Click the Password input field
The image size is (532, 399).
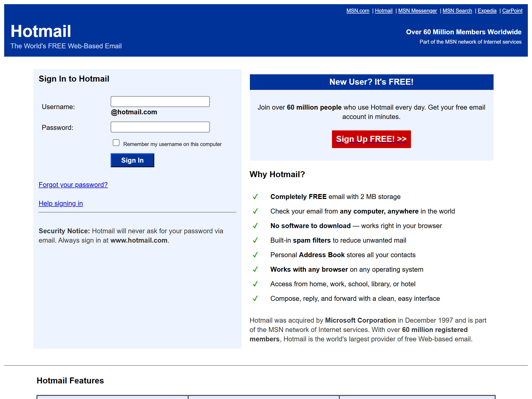(x=160, y=127)
